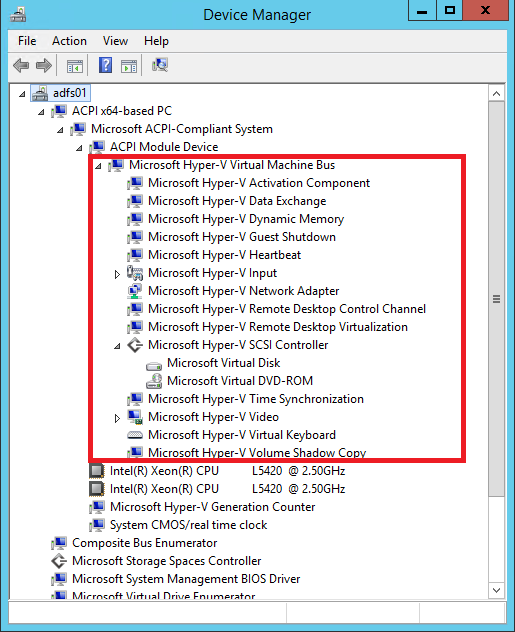Click the Hyper-V Video display icon
The image size is (515, 632).
point(135,417)
